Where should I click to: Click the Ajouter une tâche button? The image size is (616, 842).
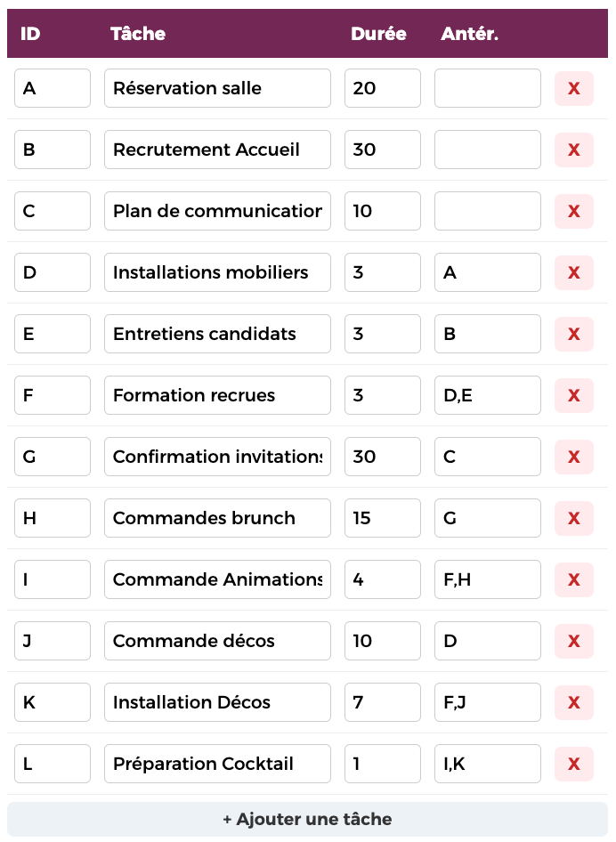pyautogui.click(x=307, y=819)
